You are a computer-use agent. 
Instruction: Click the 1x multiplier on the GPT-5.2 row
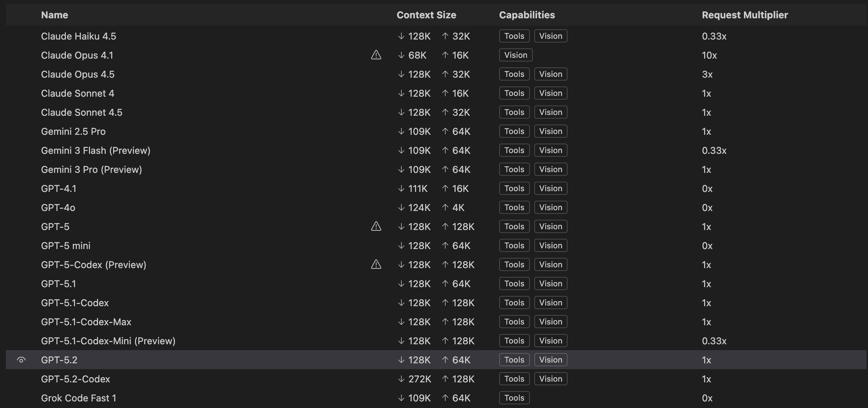coord(706,360)
